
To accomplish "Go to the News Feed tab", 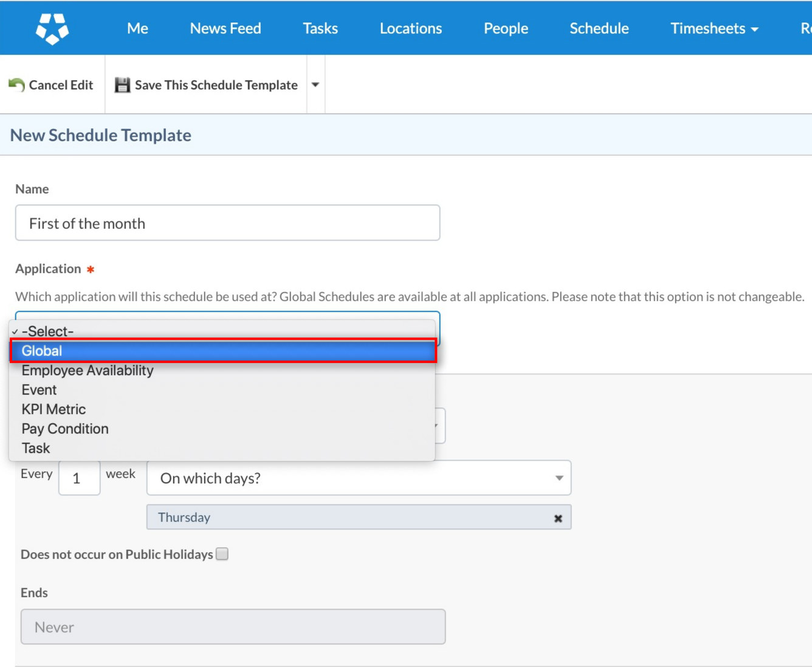I will 225,29.
